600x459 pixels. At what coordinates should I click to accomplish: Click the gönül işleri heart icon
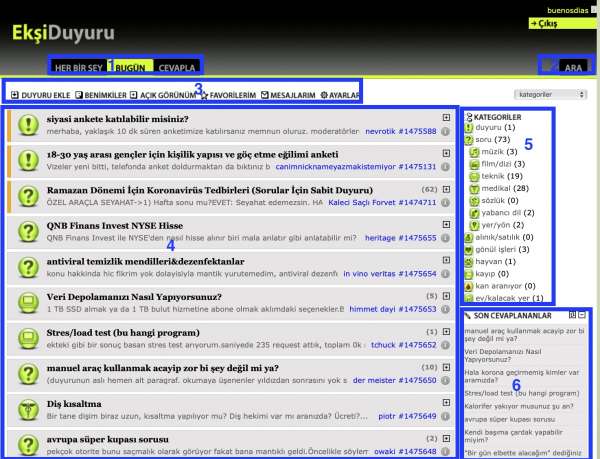coord(469,250)
